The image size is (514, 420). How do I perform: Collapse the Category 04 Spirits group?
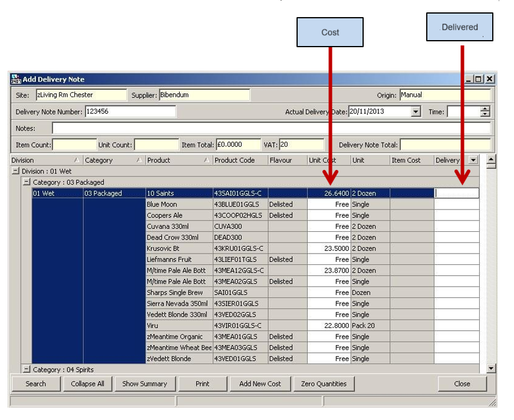tap(26, 370)
